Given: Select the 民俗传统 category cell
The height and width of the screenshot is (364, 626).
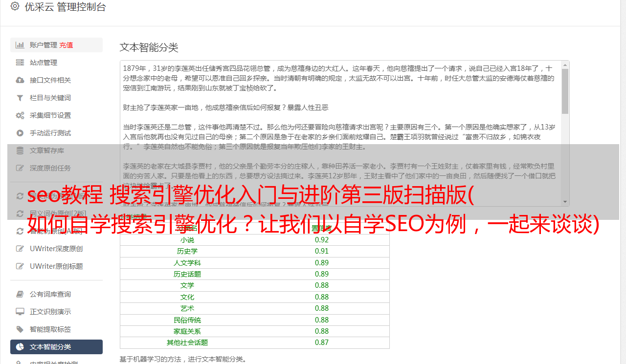Looking at the screenshot, I should point(187,320).
